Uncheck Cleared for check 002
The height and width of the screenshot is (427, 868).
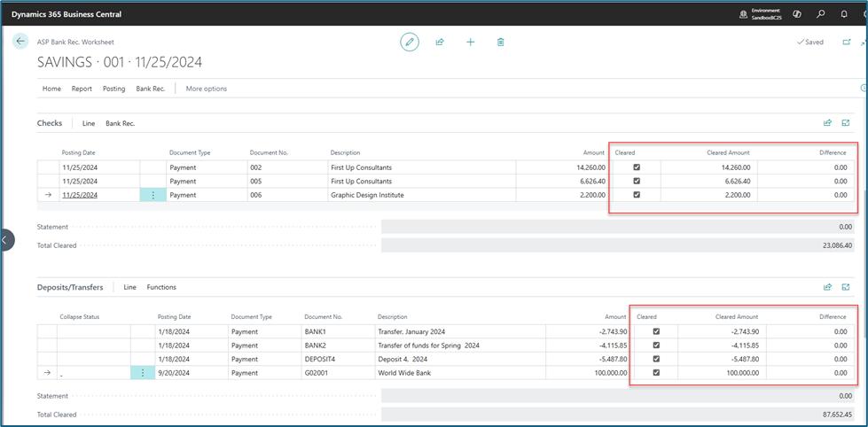click(637, 167)
